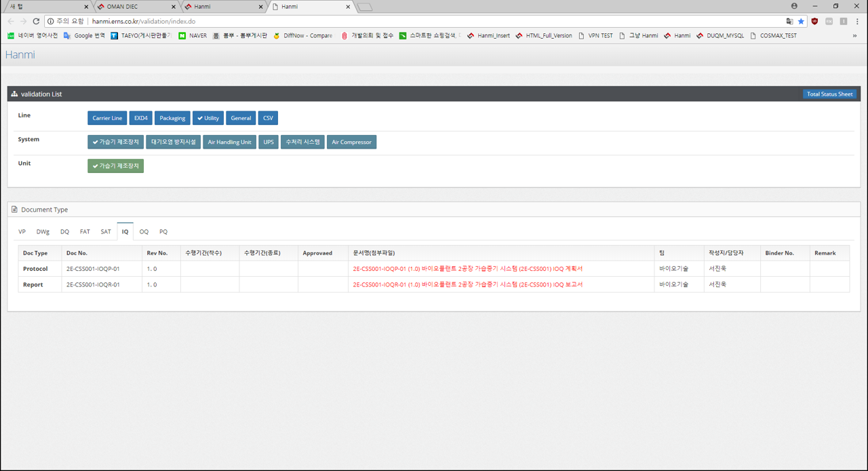
Task: Open the 2E-CSS001-IOQR-01 IOQ 보고서 file link
Action: click(468, 284)
